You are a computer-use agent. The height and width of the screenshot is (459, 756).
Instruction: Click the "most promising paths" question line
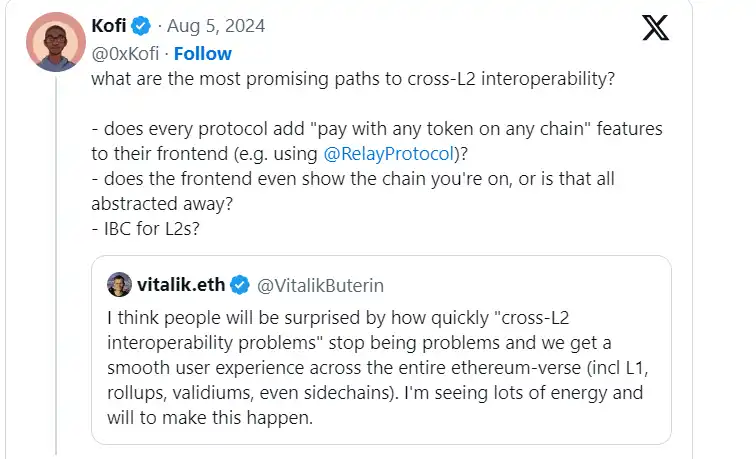pos(352,80)
